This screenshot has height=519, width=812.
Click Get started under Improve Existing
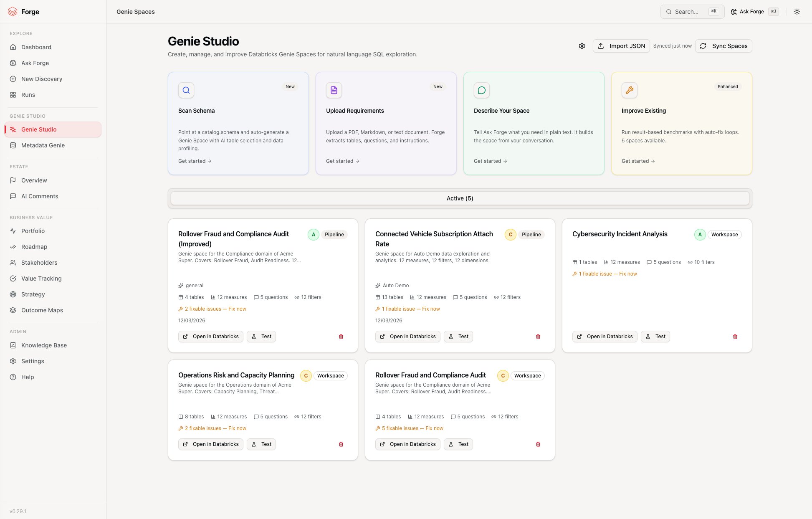pos(638,161)
